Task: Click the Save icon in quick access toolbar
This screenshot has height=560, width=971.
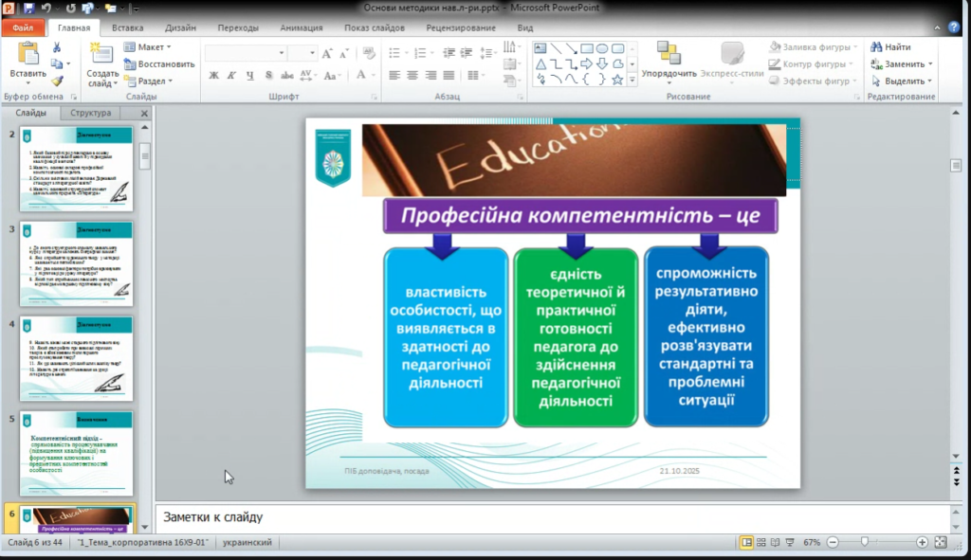Action: coord(29,9)
